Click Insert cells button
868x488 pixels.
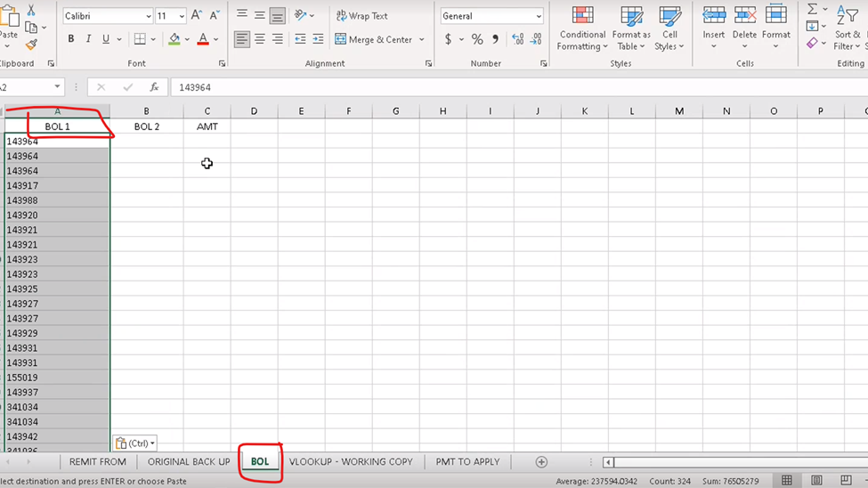[714, 27]
